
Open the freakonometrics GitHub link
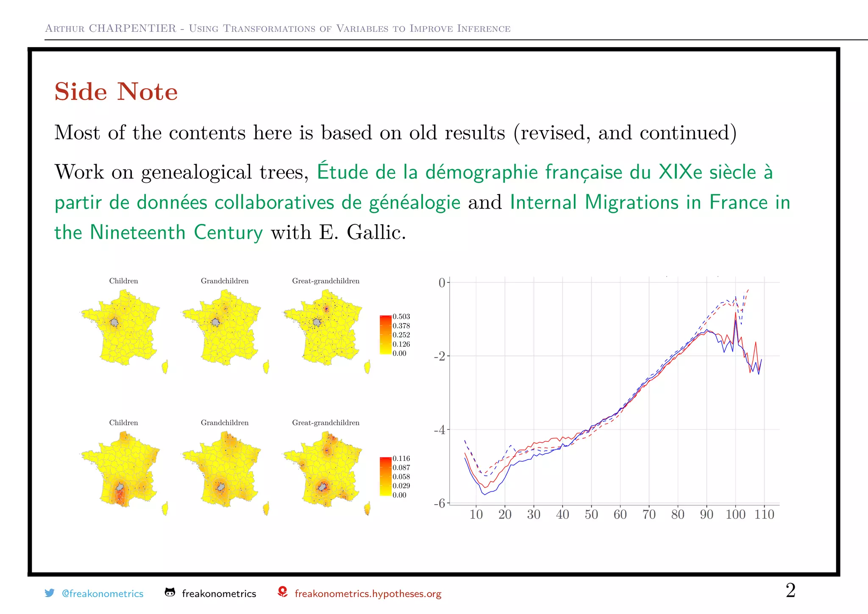(x=219, y=594)
